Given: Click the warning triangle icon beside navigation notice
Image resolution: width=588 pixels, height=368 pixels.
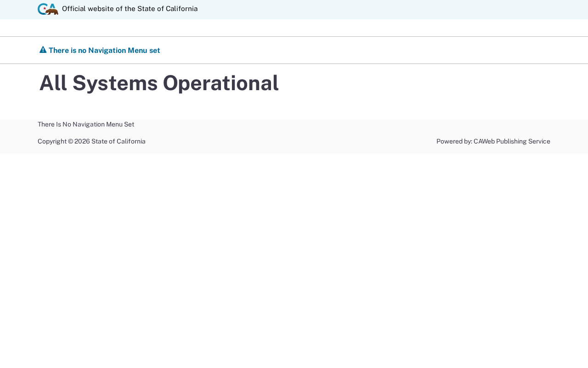Looking at the screenshot, I should click(43, 50).
